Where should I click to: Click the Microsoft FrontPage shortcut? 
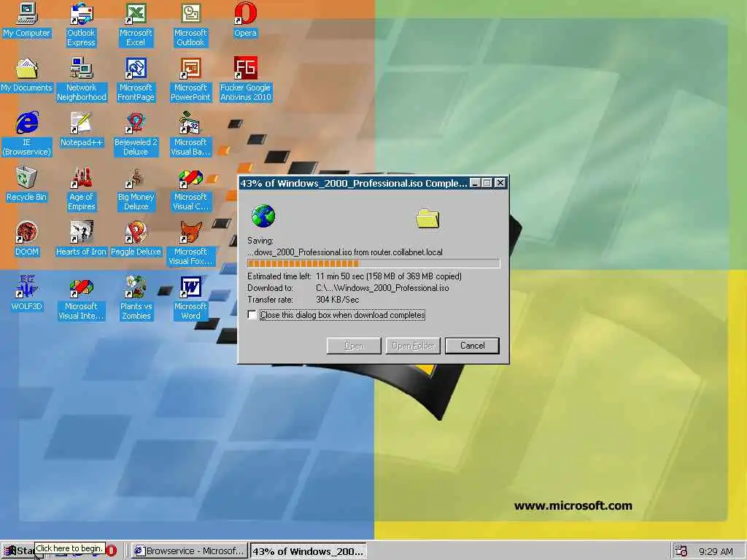point(136,79)
